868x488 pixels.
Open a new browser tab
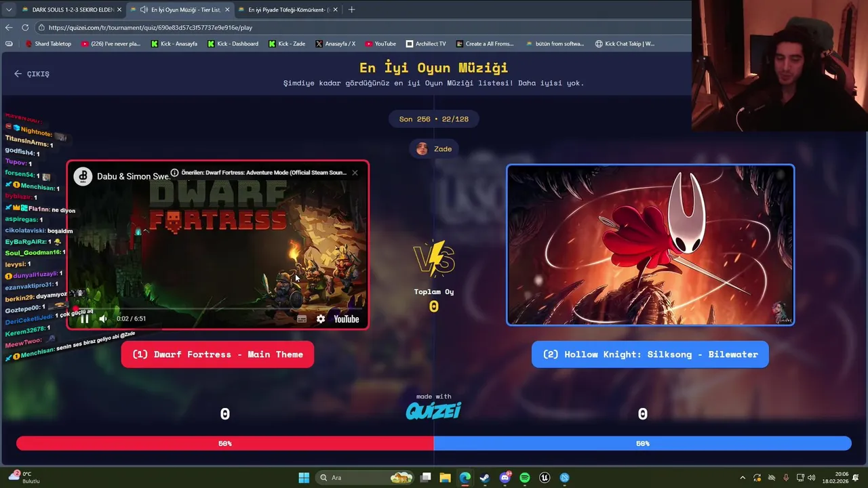click(351, 9)
